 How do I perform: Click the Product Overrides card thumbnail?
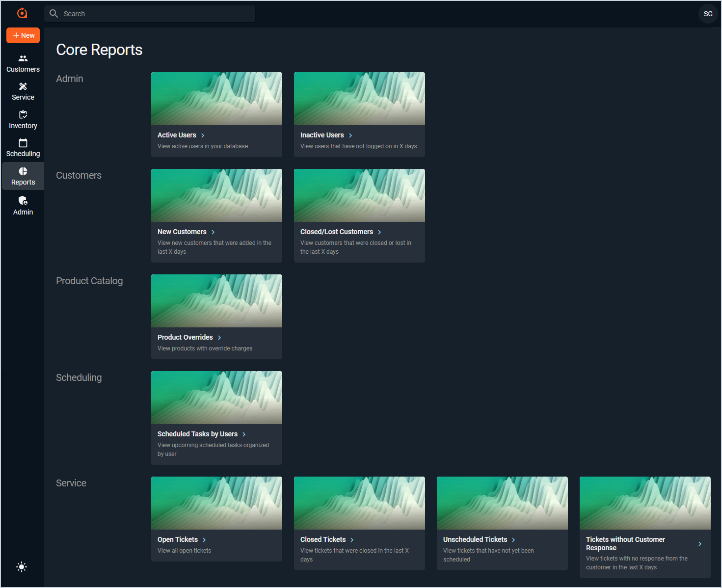(216, 301)
